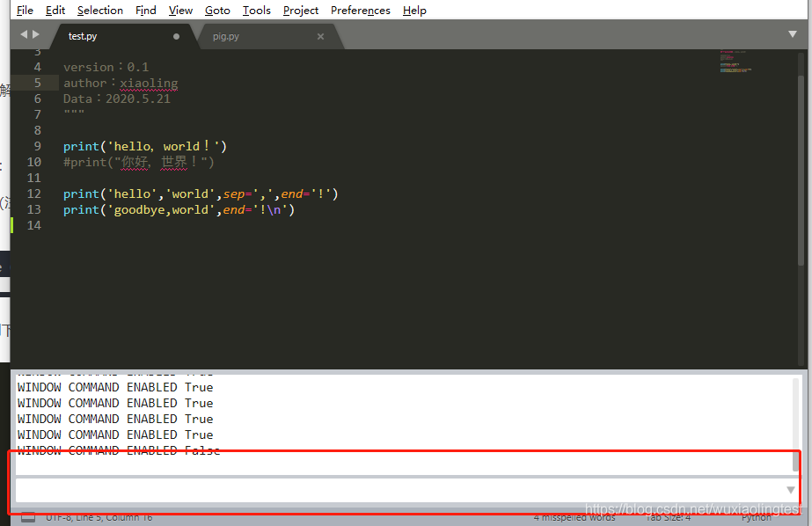Screen dimensions: 812x526
Task: Click the console output scrollbar
Action: tap(796, 461)
